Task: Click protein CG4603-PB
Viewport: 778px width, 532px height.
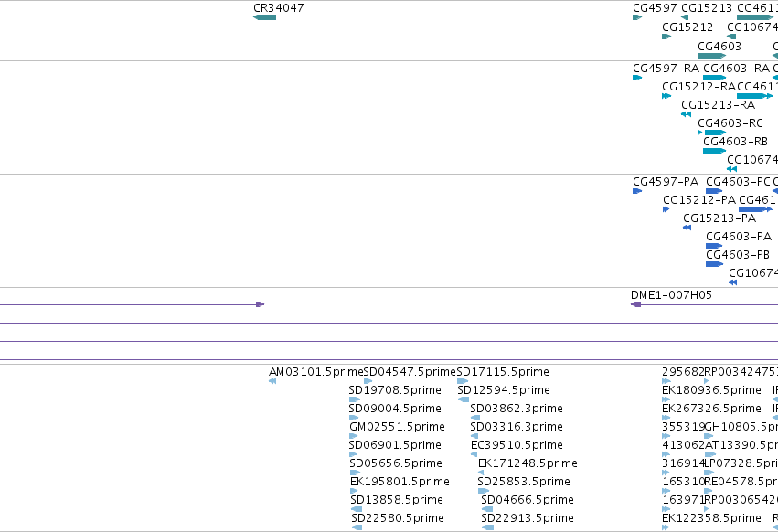Action: click(714, 264)
